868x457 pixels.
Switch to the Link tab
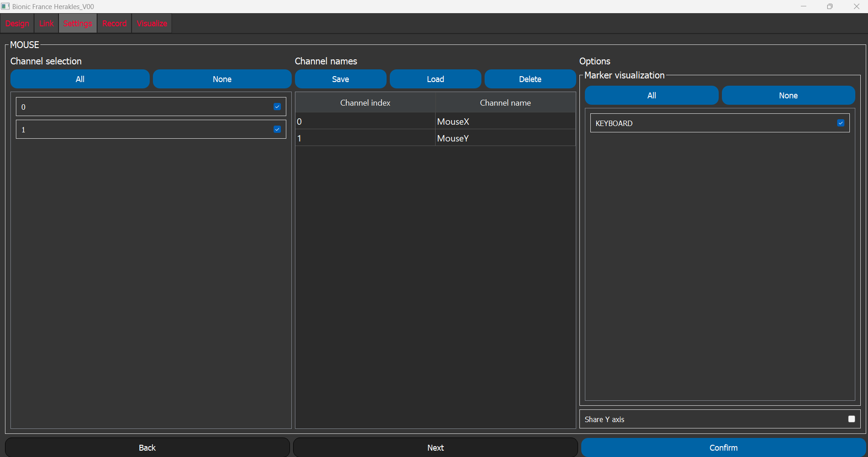tap(46, 24)
